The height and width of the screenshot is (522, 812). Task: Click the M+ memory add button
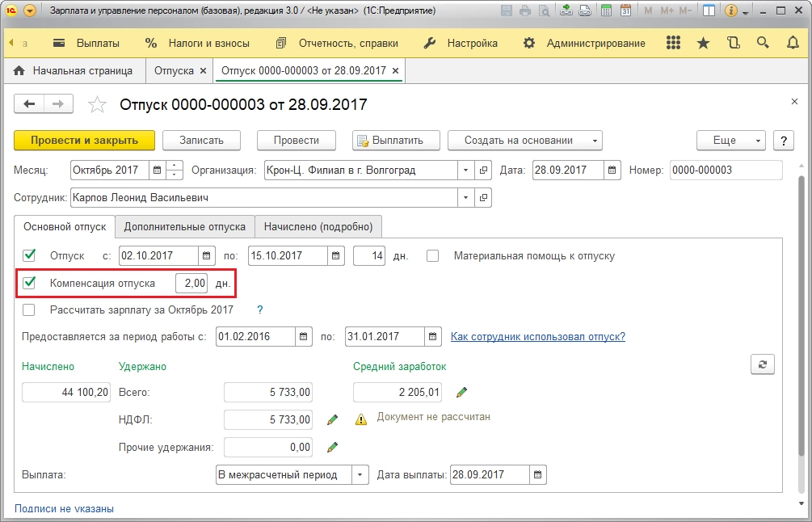pyautogui.click(x=667, y=11)
